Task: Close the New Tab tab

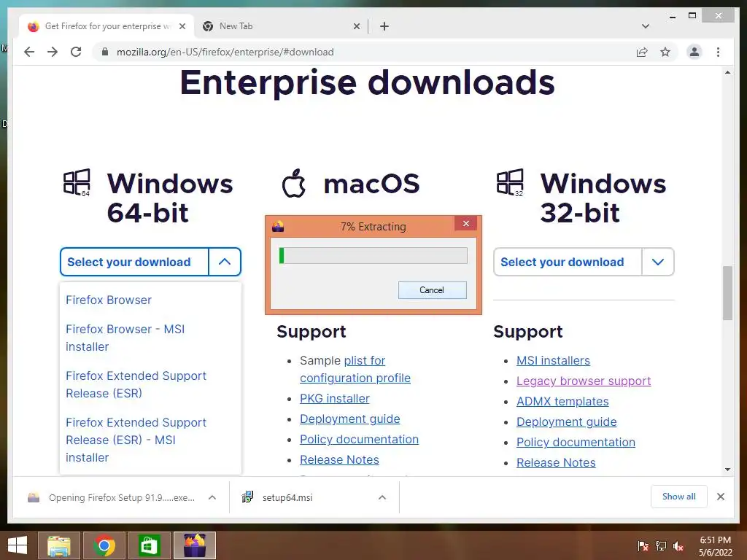Action: coord(356,26)
